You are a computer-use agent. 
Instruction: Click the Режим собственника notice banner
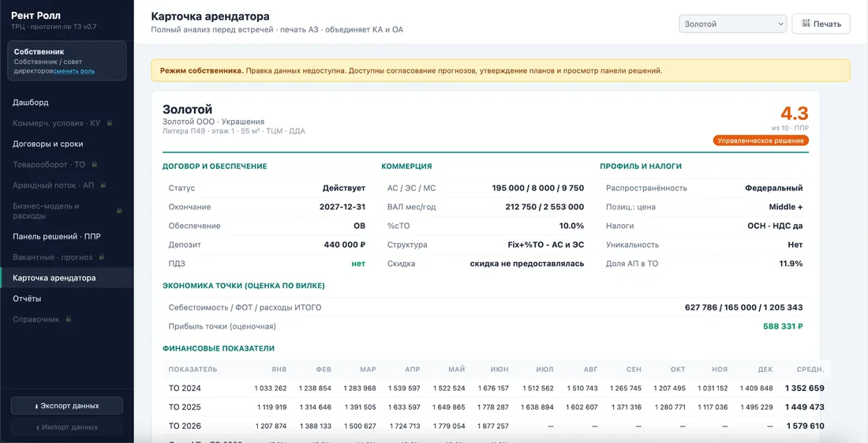tap(500, 71)
